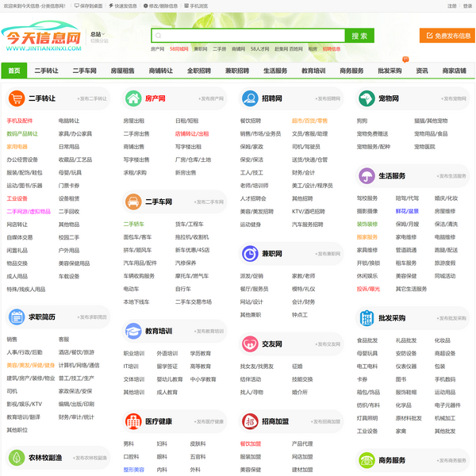This screenshot has width=476, height=476.
Task: Click the 手机浏览 link in top bar
Action: pyautogui.click(x=197, y=6)
